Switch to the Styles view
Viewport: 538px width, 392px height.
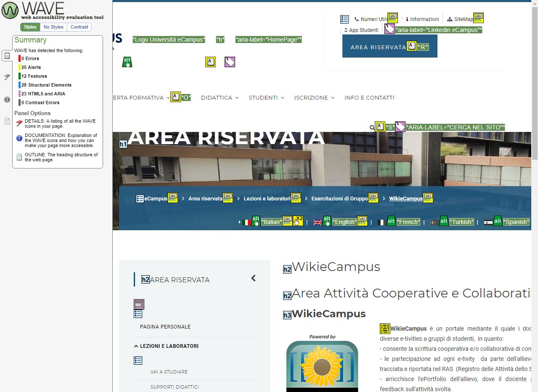pyautogui.click(x=30, y=27)
